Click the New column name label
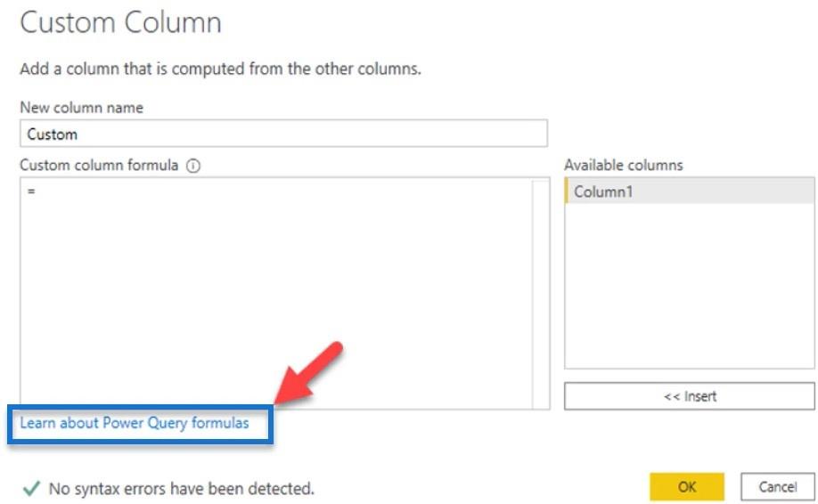818x504 pixels. point(81,108)
